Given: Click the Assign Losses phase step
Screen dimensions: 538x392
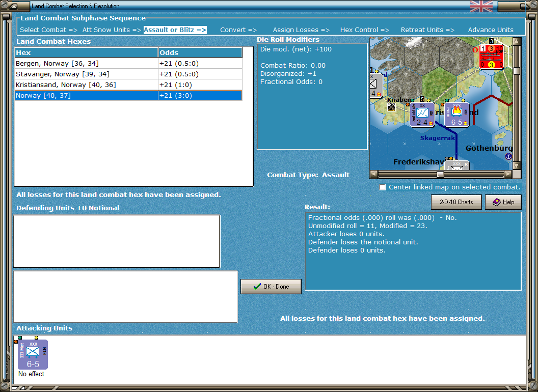Looking at the screenshot, I should tap(301, 30).
